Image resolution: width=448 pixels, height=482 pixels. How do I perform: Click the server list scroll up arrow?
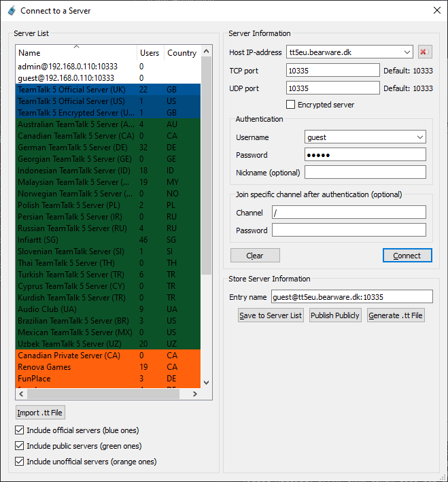click(x=206, y=52)
